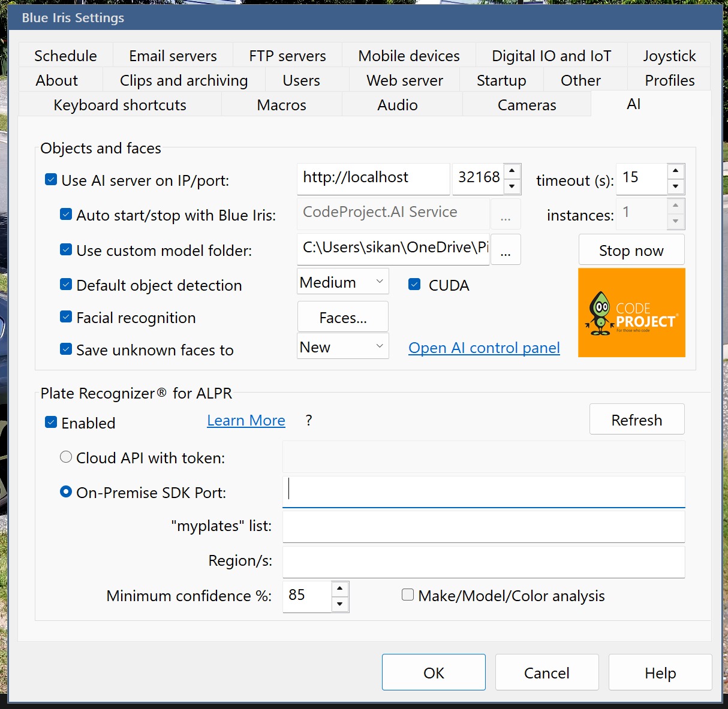Open AI control panel link

pos(484,348)
